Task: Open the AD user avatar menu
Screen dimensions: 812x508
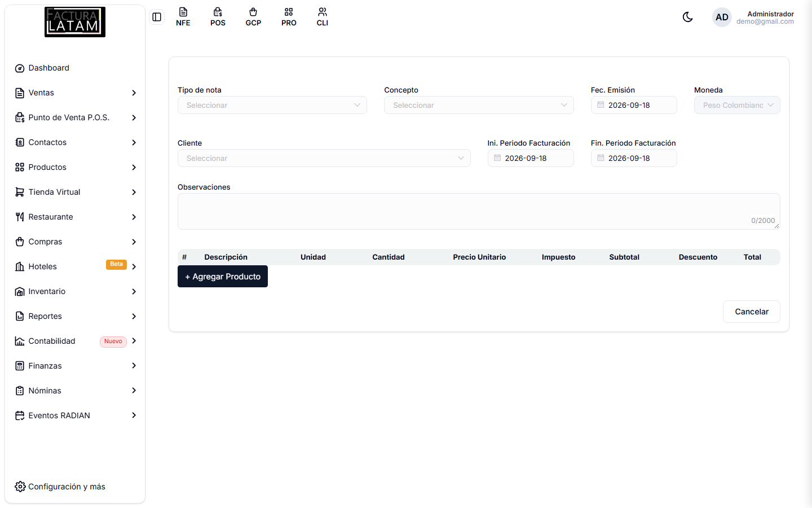Action: click(722, 17)
